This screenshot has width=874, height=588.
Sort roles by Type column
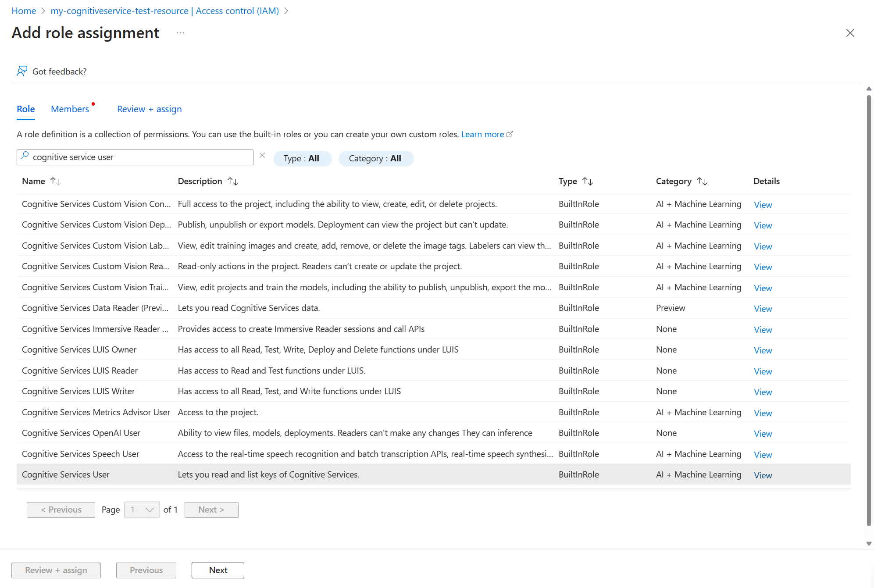588,181
